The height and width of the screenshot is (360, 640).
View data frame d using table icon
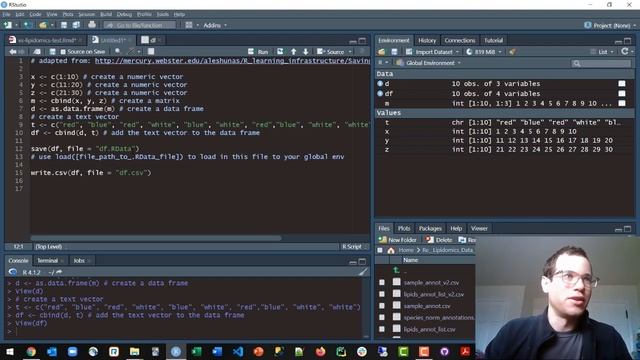[622, 84]
